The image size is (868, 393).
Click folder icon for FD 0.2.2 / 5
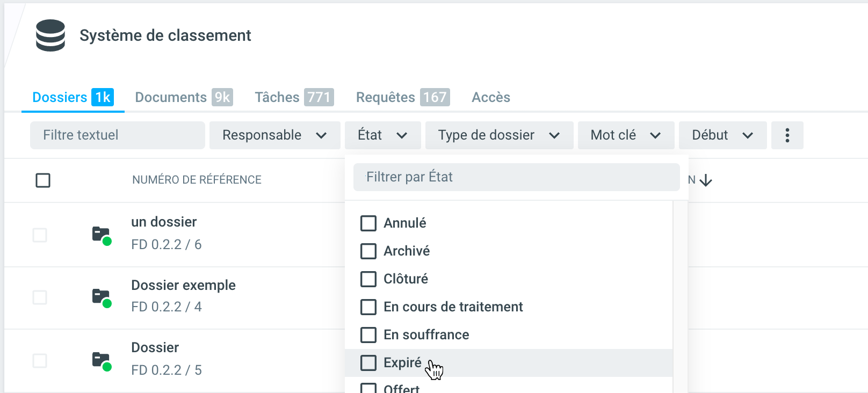101,360
